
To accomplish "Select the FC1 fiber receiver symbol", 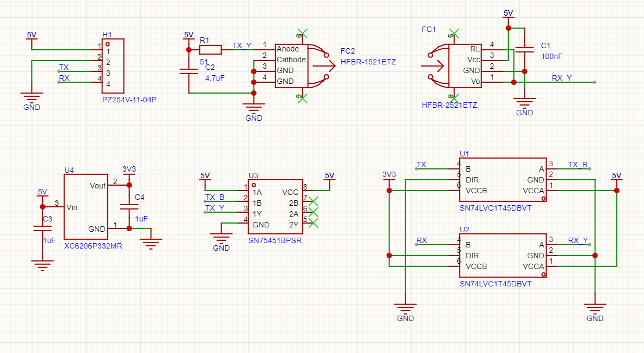I will 465,66.
